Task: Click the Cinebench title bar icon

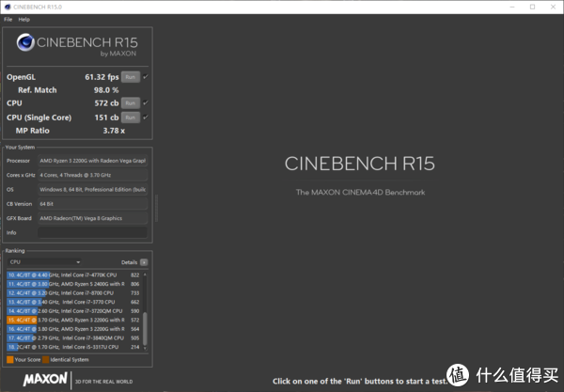Action: [x=8, y=7]
